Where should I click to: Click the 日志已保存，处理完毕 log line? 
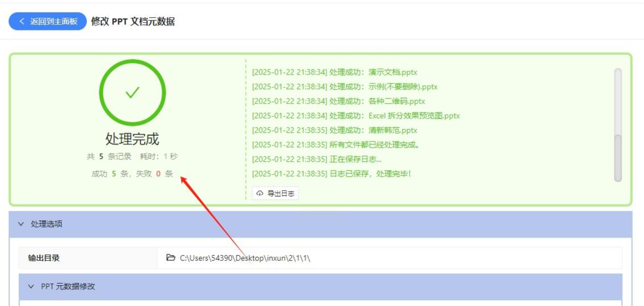pos(331,174)
